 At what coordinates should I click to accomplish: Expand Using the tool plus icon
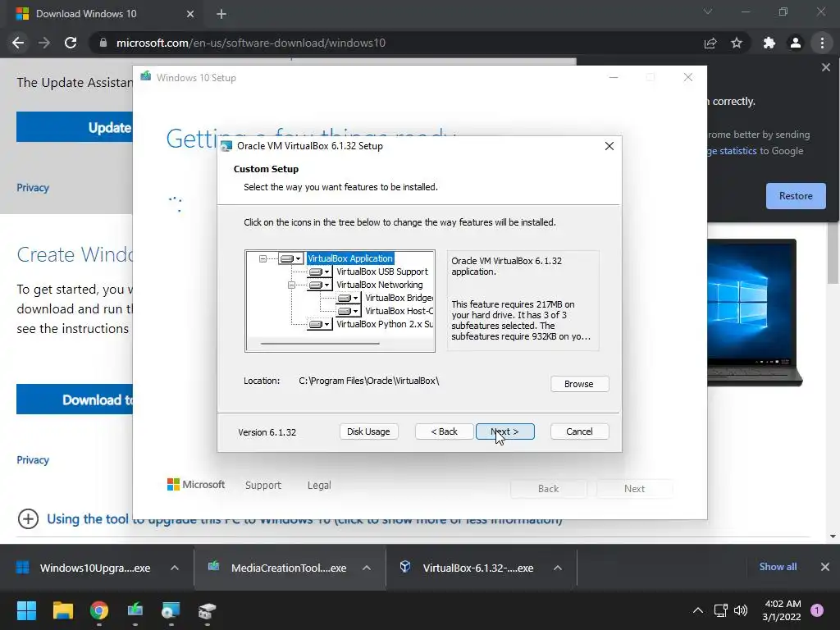click(28, 518)
